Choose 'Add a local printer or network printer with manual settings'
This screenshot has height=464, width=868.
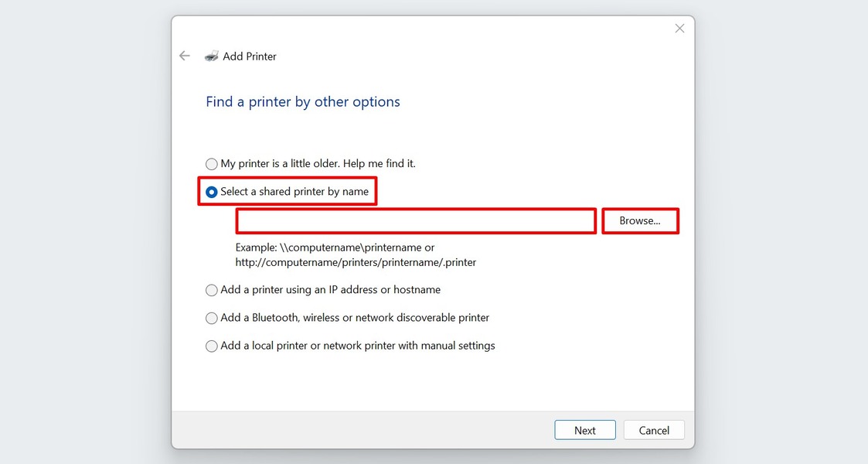(211, 346)
